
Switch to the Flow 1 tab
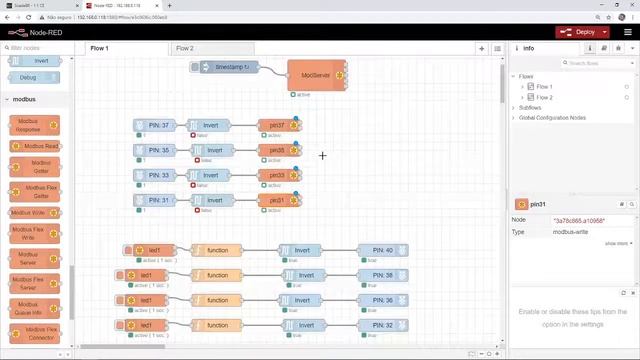127,48
